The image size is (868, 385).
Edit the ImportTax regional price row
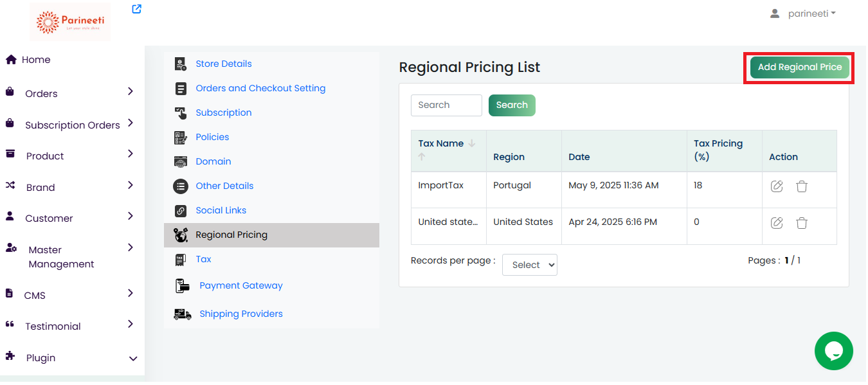(777, 186)
